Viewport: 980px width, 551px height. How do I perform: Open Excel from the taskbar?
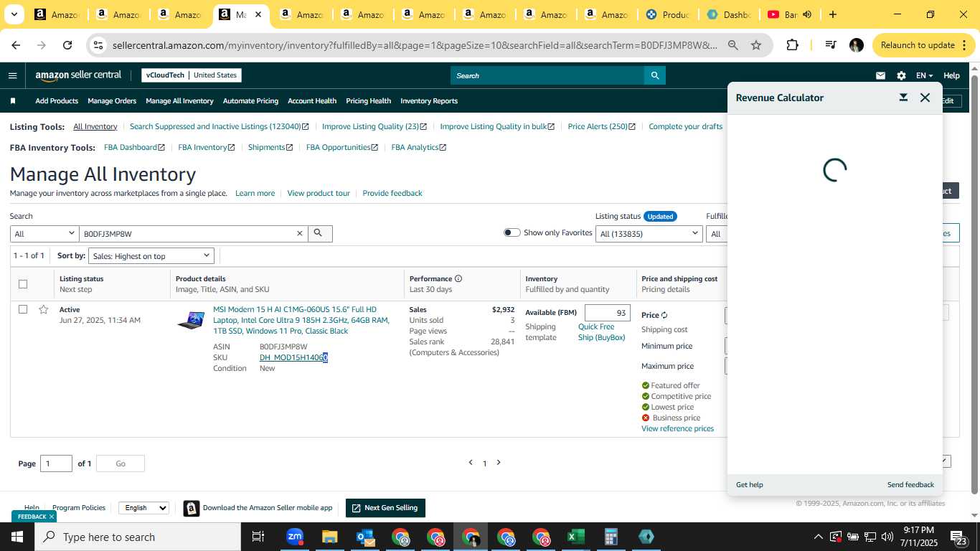click(x=576, y=537)
